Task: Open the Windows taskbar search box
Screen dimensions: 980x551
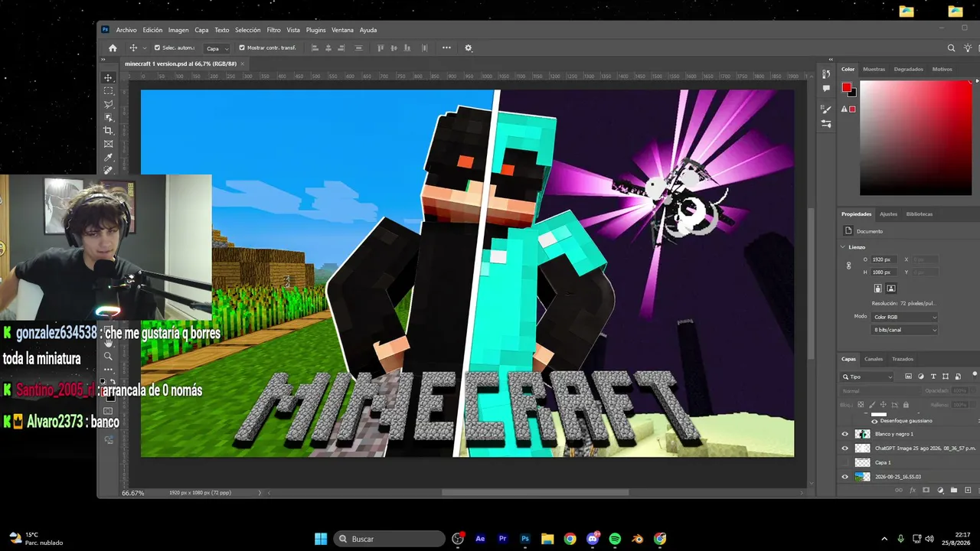Action: tap(390, 539)
